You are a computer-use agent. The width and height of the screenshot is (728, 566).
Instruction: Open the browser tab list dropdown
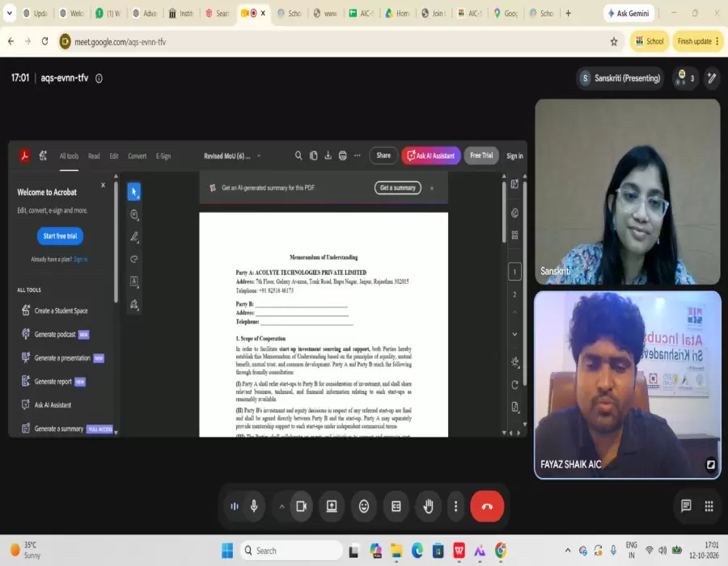(x=9, y=13)
